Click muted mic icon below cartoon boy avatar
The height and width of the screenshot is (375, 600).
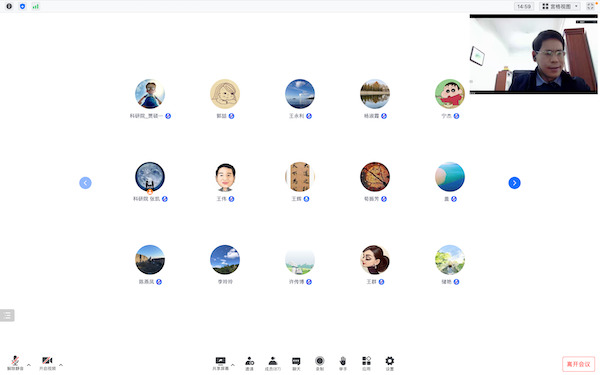[x=168, y=116]
